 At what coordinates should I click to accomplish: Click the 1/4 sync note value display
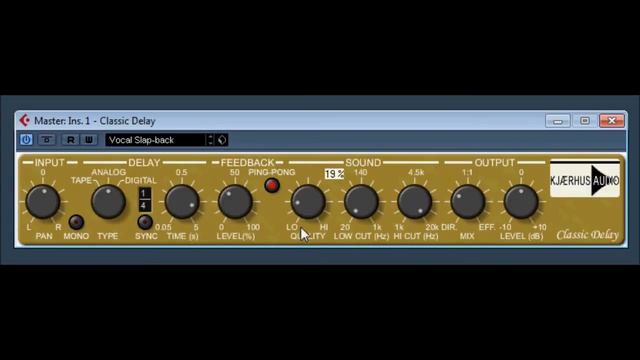[144, 200]
